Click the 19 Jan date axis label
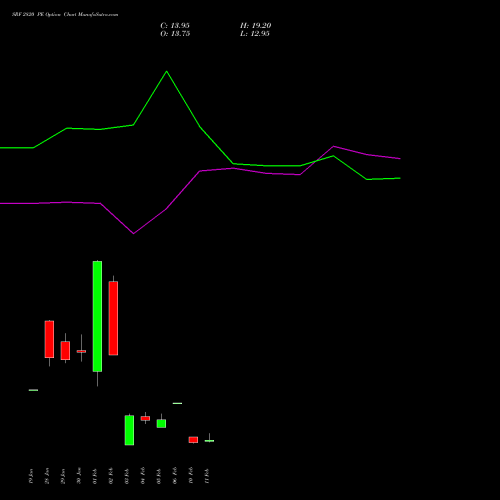The height and width of the screenshot is (500, 500). click(31, 476)
